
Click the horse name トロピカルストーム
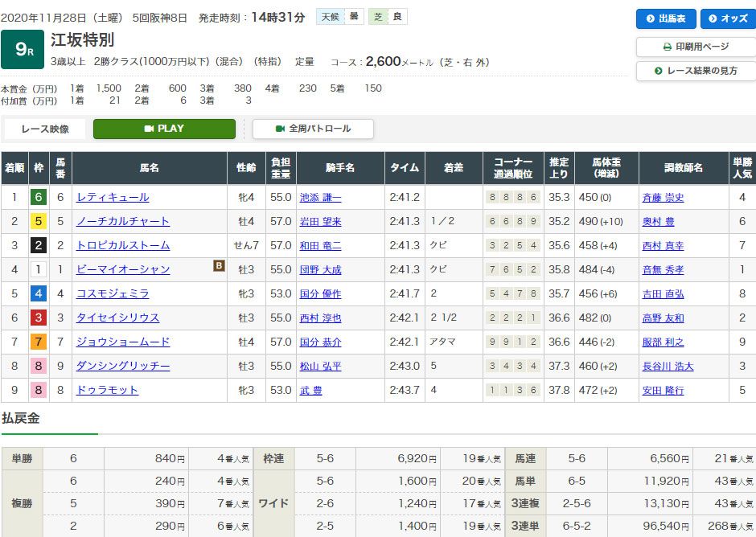pyautogui.click(x=123, y=245)
